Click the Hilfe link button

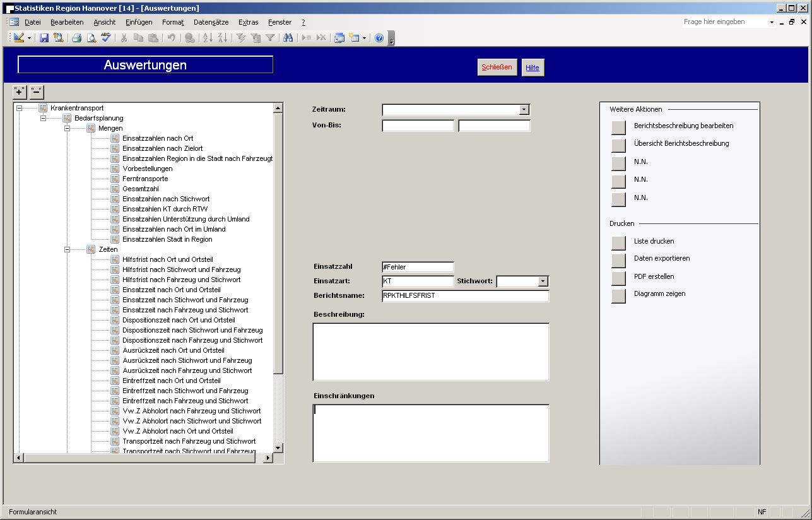coord(533,68)
